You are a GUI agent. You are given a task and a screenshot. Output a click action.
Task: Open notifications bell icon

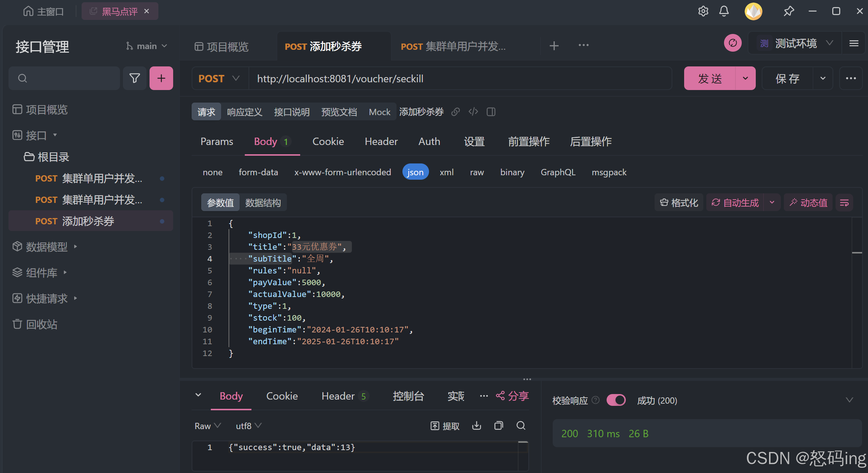(x=724, y=11)
